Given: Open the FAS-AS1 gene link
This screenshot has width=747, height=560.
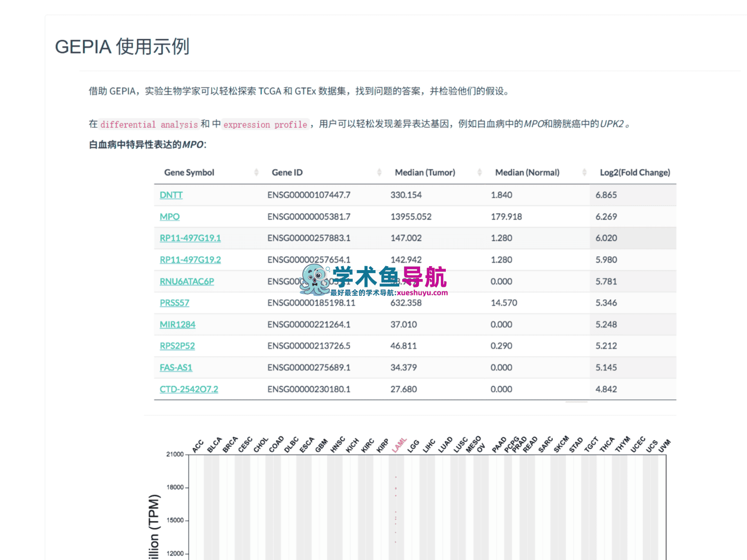Looking at the screenshot, I should click(176, 368).
